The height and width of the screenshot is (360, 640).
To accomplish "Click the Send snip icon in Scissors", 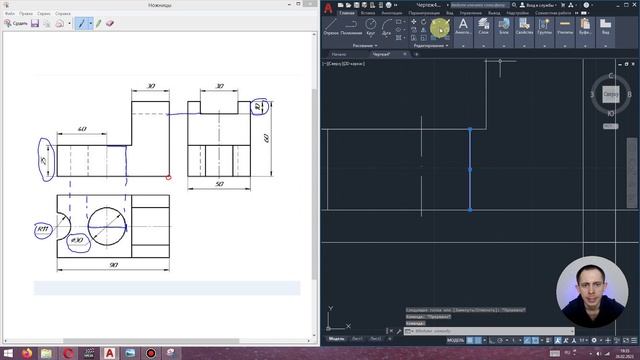I will pos(60,23).
